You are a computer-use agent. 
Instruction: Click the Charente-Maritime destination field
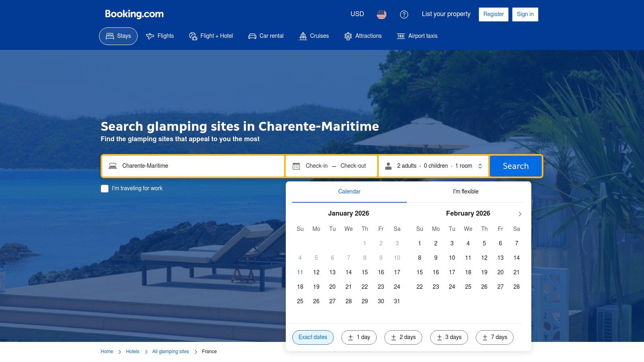pos(193,166)
